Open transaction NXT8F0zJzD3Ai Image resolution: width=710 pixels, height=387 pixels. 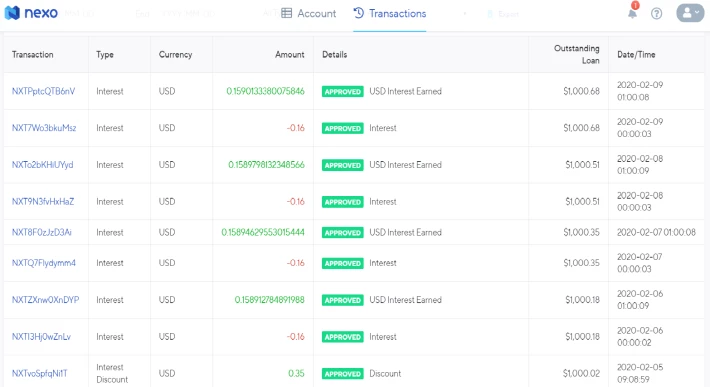(x=42, y=232)
